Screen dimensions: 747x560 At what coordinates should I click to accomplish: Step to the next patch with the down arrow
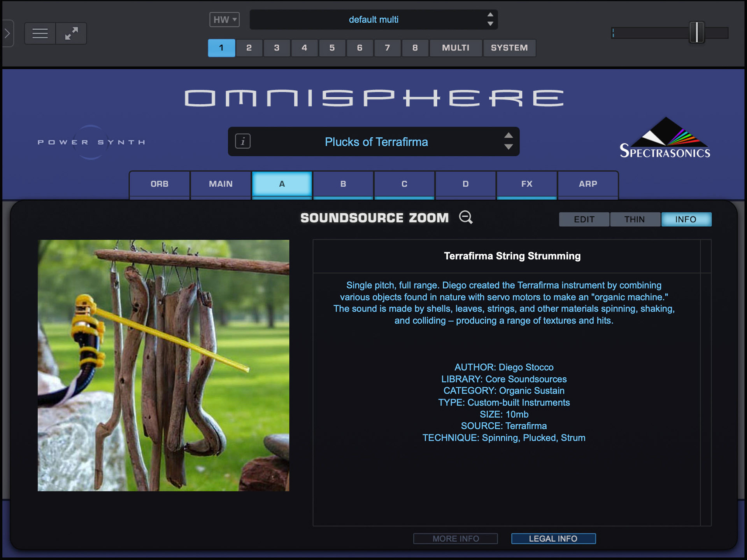[x=508, y=147]
